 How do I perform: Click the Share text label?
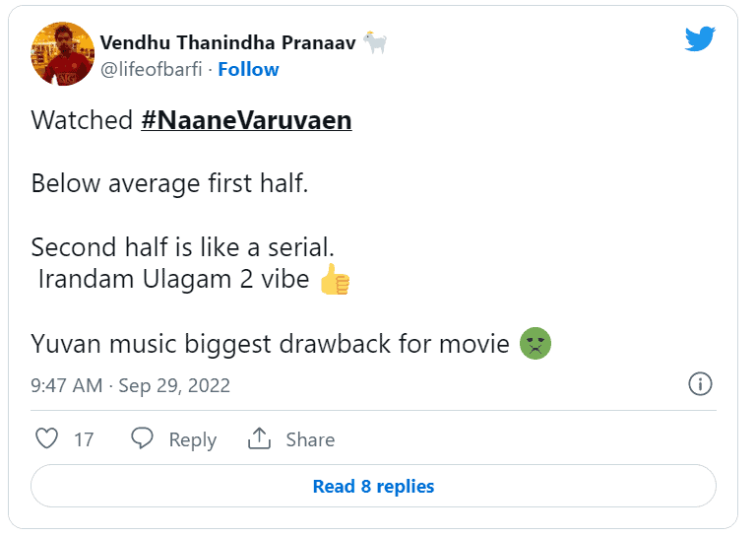click(x=310, y=439)
